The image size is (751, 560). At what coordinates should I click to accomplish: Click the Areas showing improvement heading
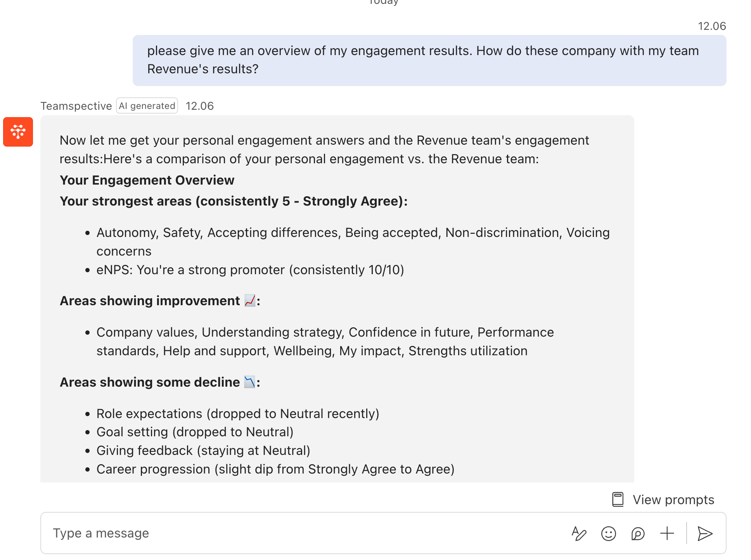tap(150, 301)
